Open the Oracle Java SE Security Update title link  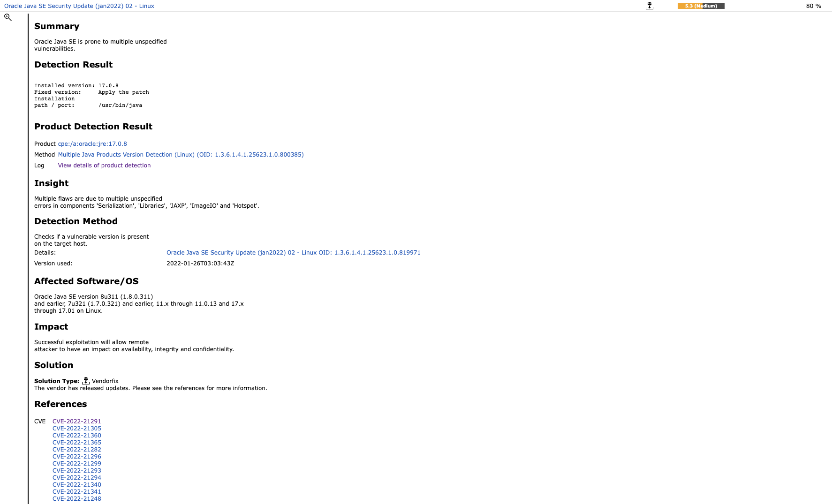tap(79, 6)
